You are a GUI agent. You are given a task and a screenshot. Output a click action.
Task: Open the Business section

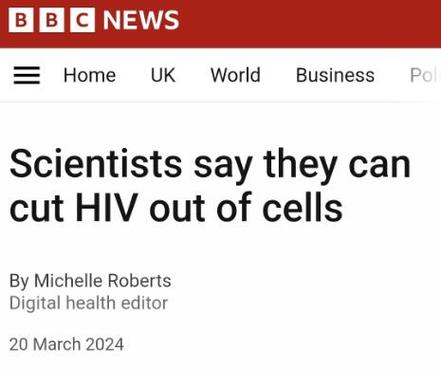[335, 75]
